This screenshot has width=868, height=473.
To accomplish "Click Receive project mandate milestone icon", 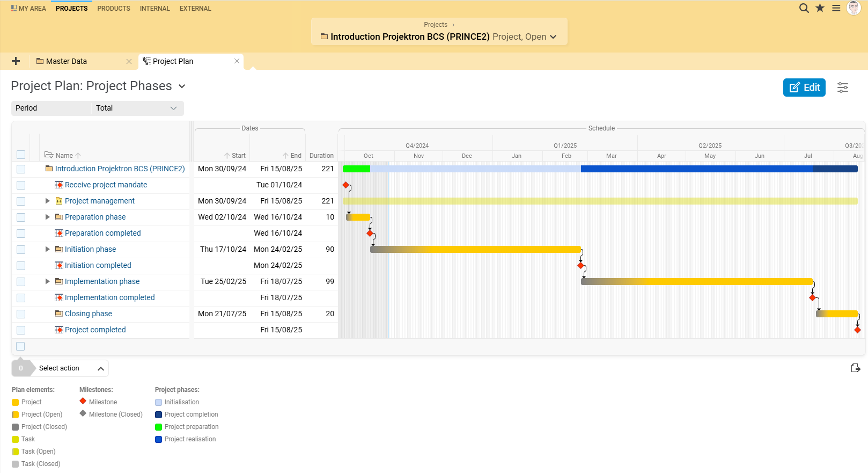I will pos(59,185).
